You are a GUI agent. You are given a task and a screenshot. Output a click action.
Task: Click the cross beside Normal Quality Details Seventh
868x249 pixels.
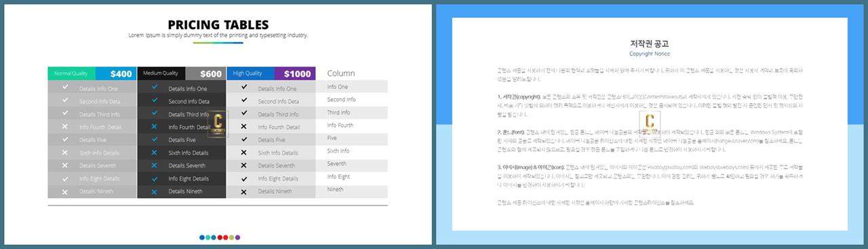65,165
